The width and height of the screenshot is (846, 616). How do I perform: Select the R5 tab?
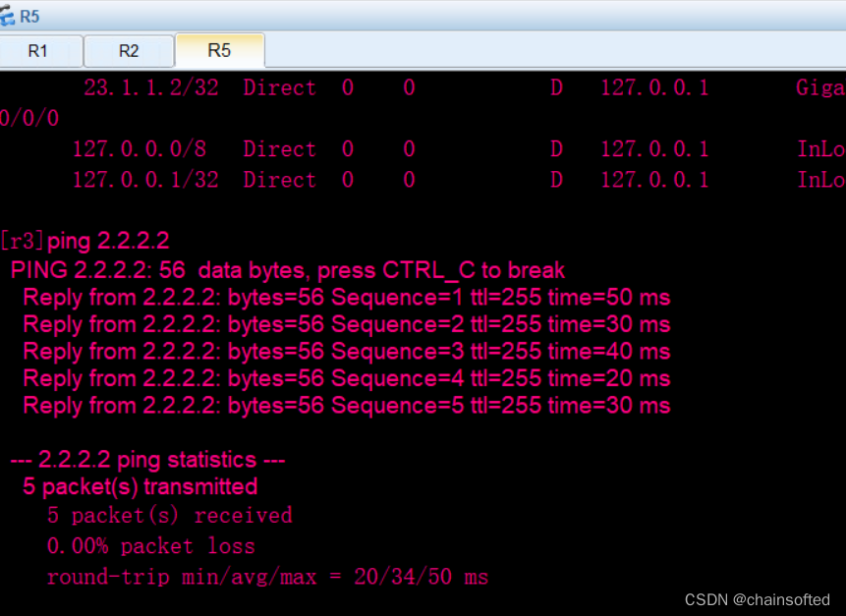219,51
